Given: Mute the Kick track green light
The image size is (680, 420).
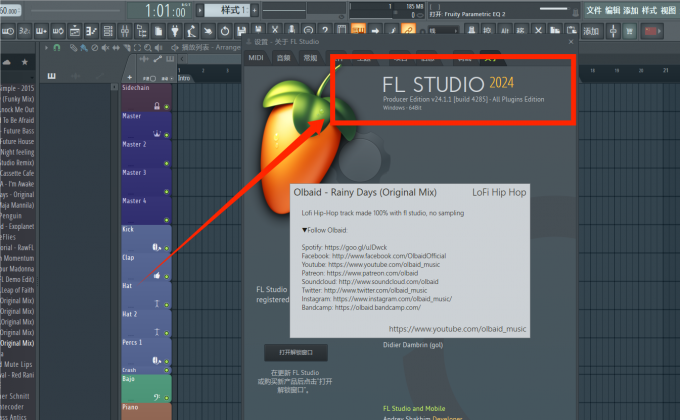Looking at the screenshot, I should click(167, 248).
